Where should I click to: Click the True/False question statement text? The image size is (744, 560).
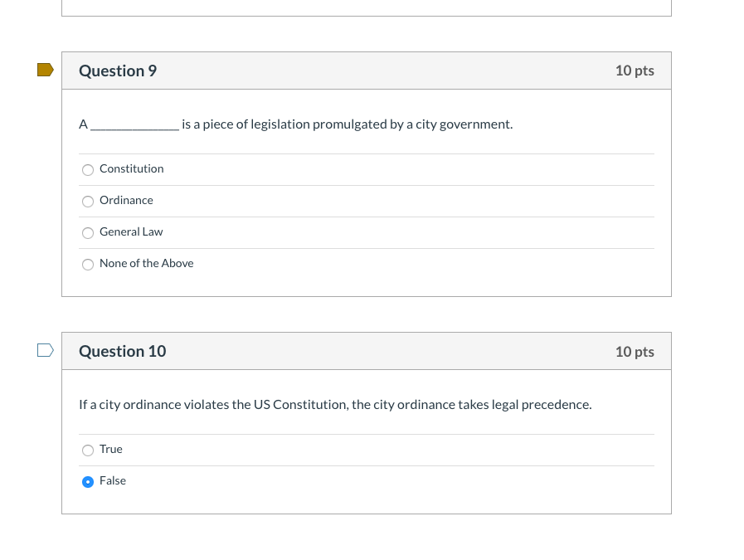335,404
